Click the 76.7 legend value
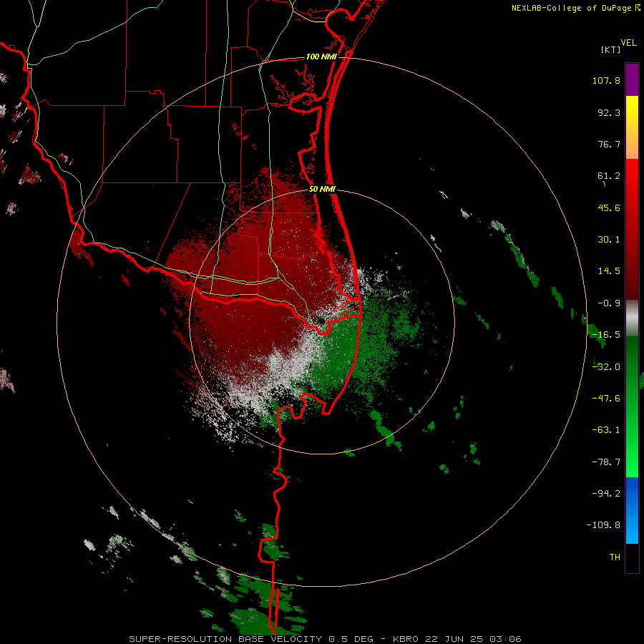The height and width of the screenshot is (644, 644). 609,144
